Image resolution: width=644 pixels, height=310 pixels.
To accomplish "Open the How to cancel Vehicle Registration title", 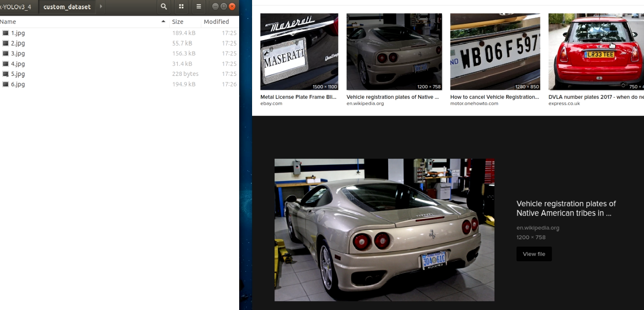I will pyautogui.click(x=494, y=97).
